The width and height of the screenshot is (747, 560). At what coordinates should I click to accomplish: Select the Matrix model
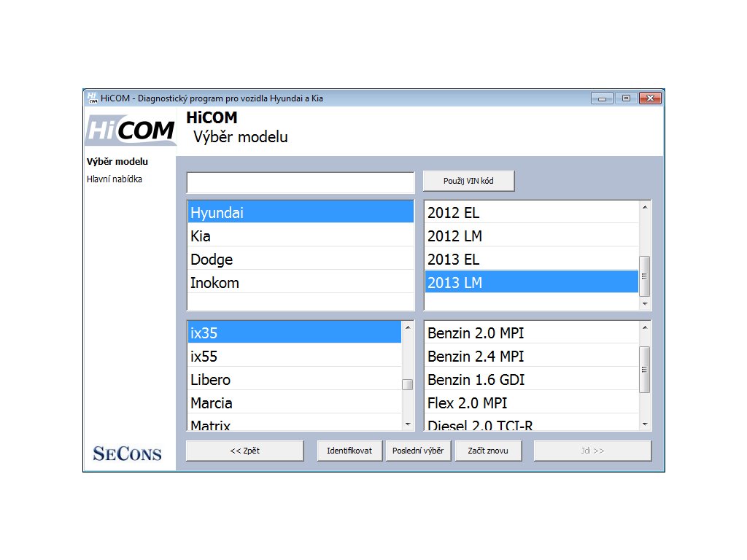click(x=295, y=424)
